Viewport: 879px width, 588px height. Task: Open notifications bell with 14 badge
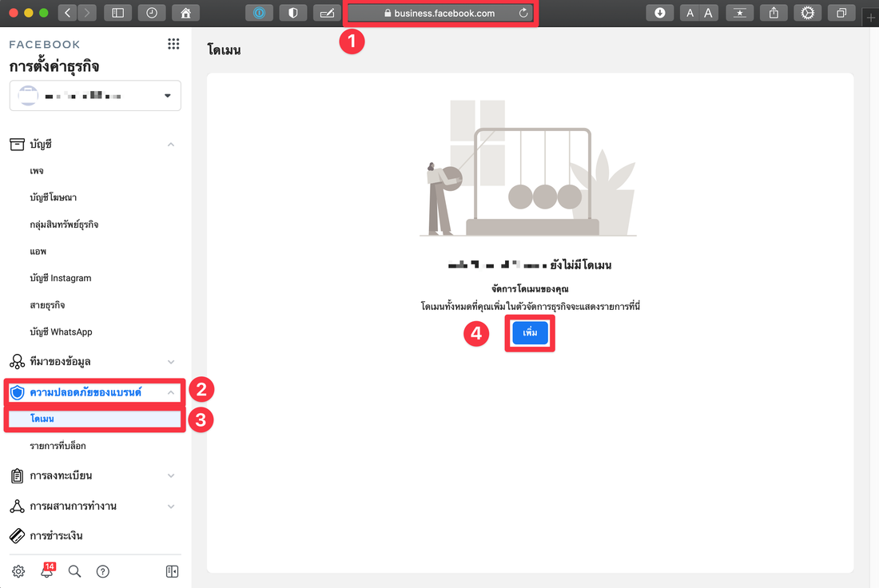click(47, 570)
